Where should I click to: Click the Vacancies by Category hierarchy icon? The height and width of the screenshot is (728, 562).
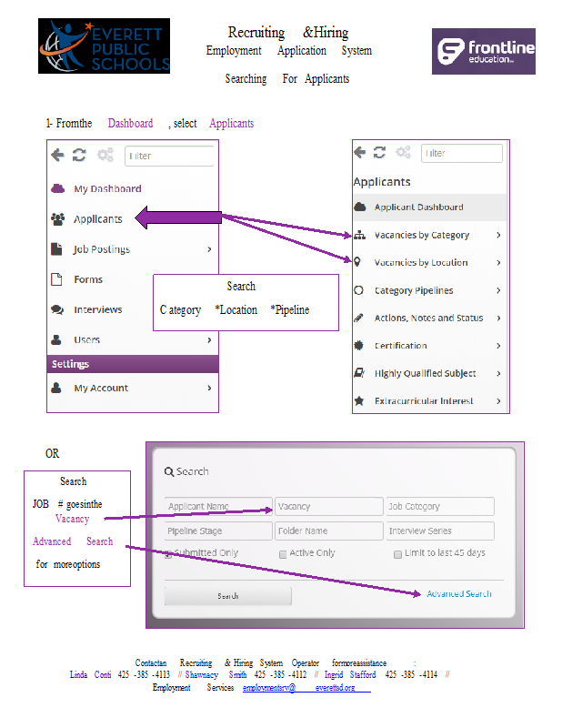tap(359, 235)
